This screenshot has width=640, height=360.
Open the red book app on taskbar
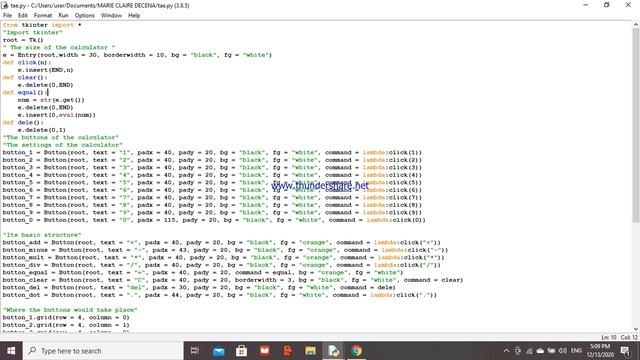tap(264, 351)
